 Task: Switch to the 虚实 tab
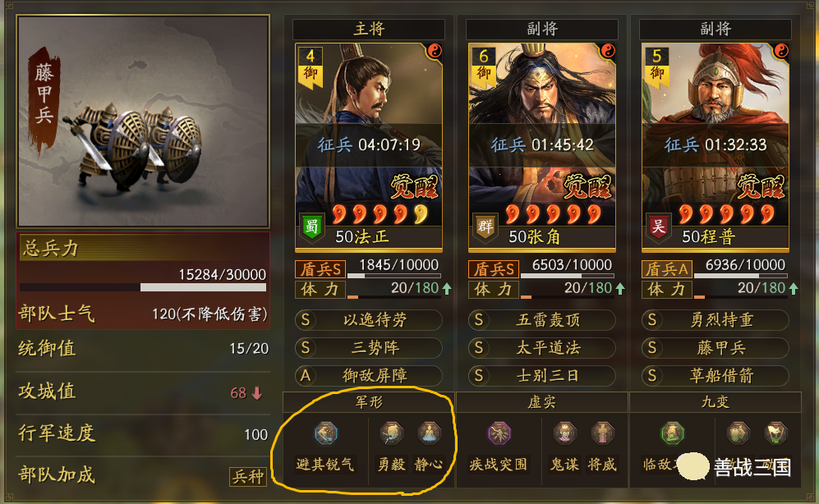click(x=541, y=401)
